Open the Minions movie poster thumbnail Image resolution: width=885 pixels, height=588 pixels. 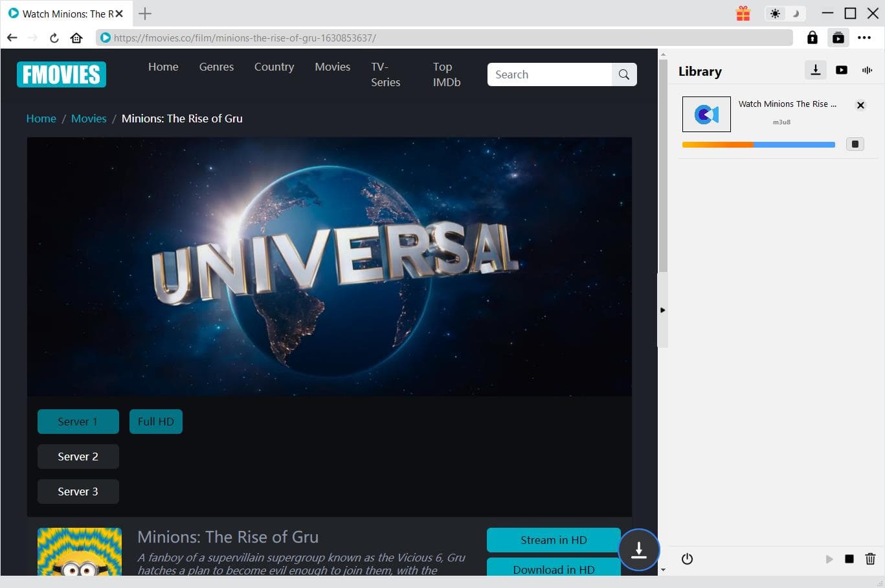80,552
